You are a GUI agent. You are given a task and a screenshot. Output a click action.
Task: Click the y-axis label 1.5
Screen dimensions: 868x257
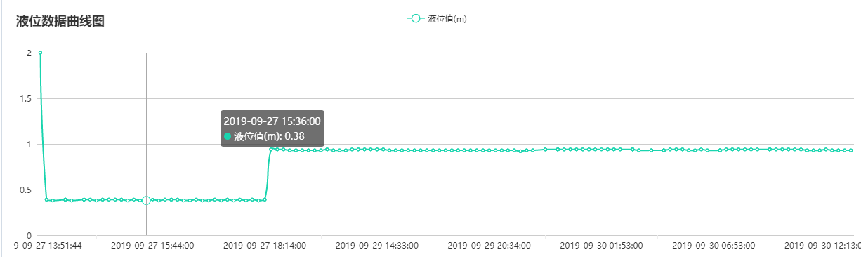(x=25, y=99)
